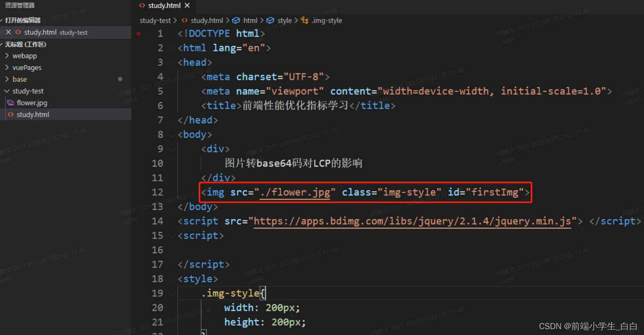644x335 pixels.
Task: Click the style breadcrumb cube icon
Action: [270, 21]
